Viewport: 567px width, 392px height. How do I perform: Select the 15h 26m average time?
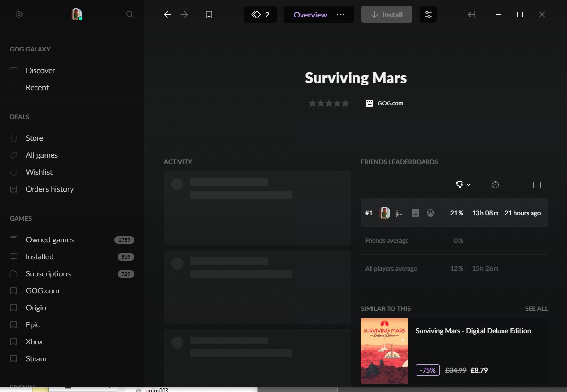(x=485, y=269)
